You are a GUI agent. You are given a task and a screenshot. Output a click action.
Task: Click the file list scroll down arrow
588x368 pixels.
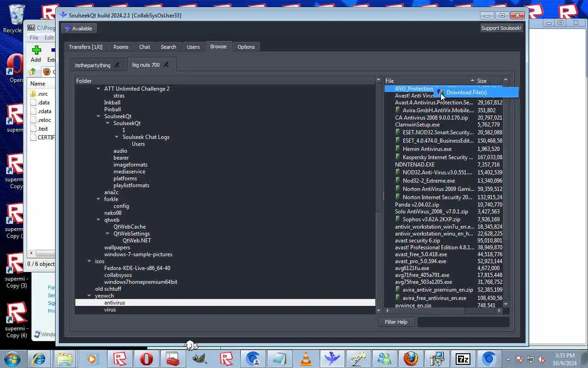(x=506, y=304)
